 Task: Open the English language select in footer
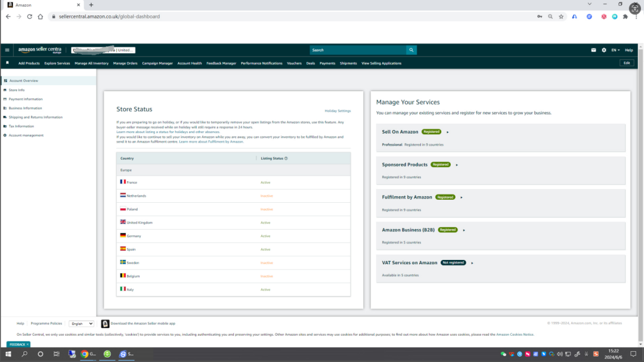click(81, 324)
